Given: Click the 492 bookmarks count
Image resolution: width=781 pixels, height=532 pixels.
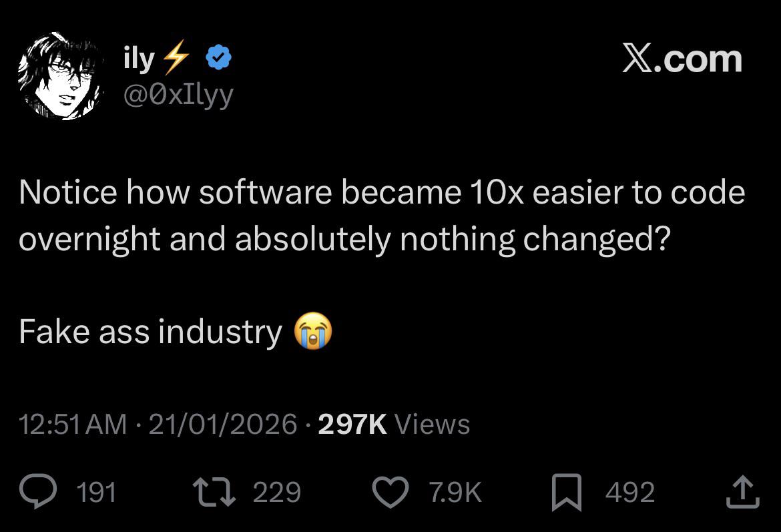Looking at the screenshot, I should pyautogui.click(x=630, y=493).
